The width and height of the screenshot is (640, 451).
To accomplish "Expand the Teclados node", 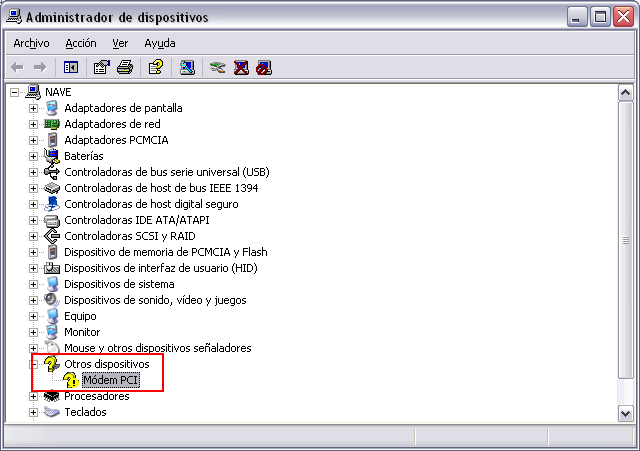I will click(x=33, y=413).
